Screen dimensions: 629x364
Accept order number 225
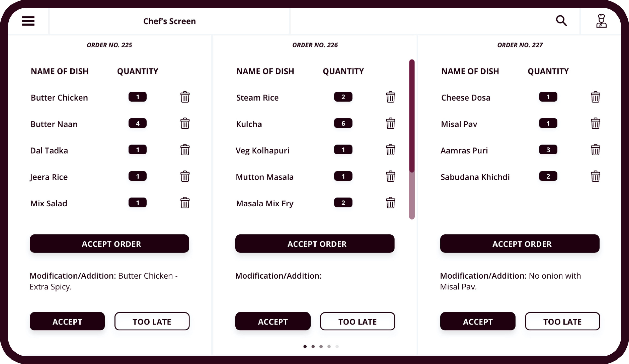[x=109, y=244]
